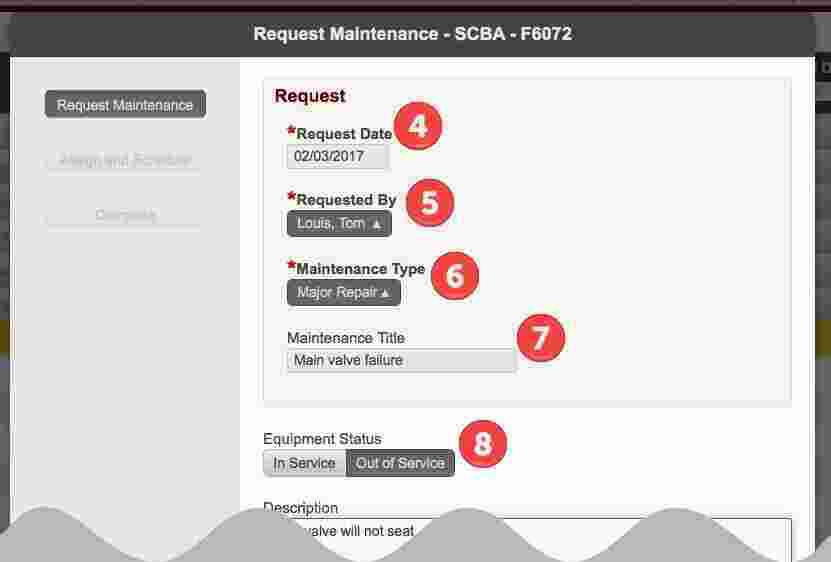Expand the Maintenance Type dropdown showing Major Repair
Screen dimensions: 831x562
(x=344, y=293)
